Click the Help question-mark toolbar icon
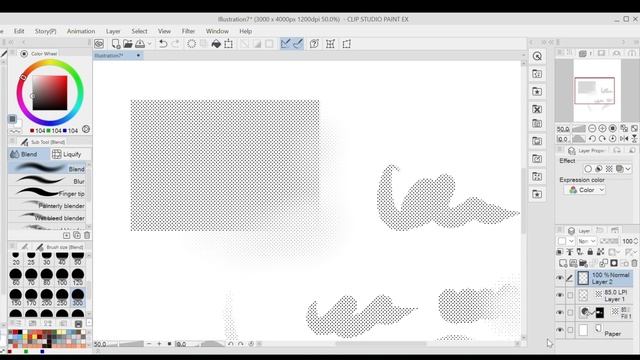Viewport: 640px width, 360px height. [x=314, y=44]
